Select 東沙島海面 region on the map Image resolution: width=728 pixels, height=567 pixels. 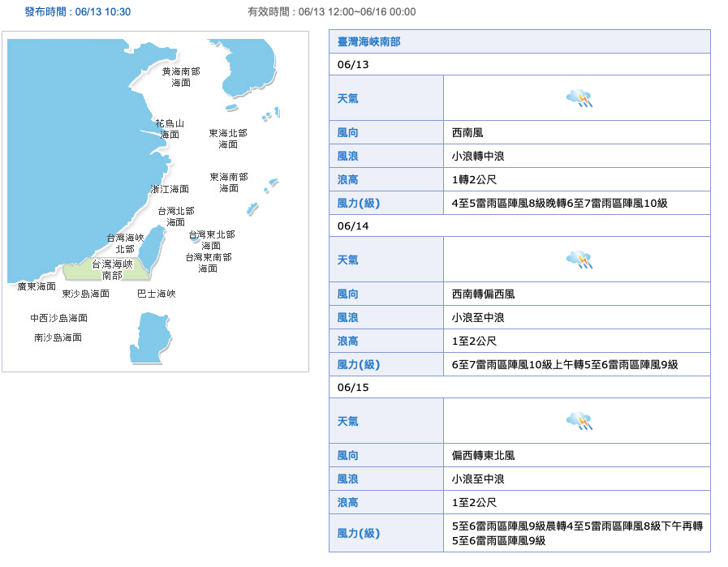[x=85, y=294]
